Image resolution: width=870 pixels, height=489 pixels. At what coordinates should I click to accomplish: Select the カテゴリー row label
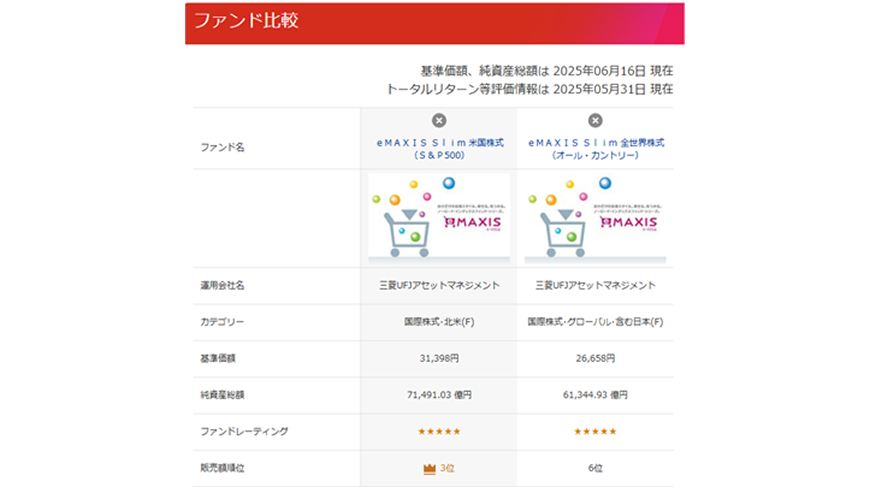coord(222,322)
